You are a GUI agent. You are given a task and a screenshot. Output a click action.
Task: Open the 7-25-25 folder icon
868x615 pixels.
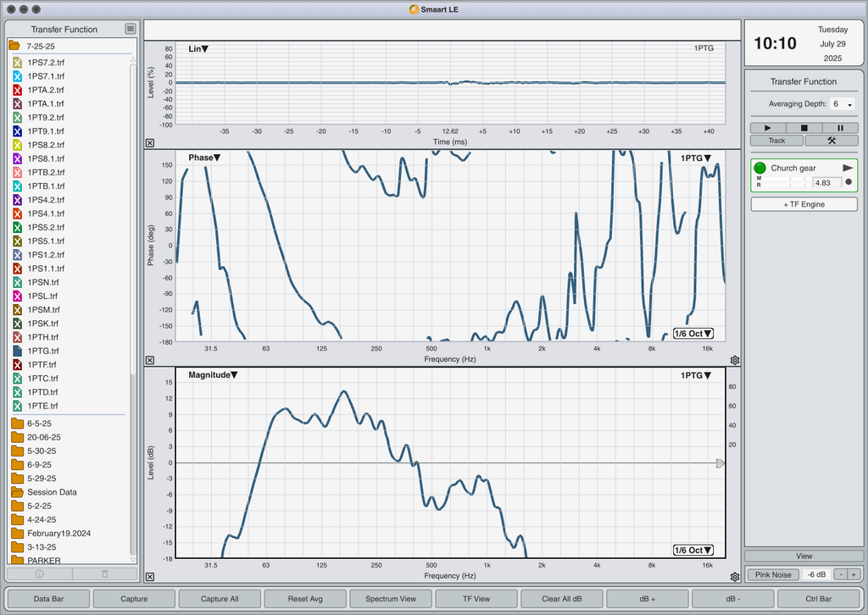coord(14,46)
